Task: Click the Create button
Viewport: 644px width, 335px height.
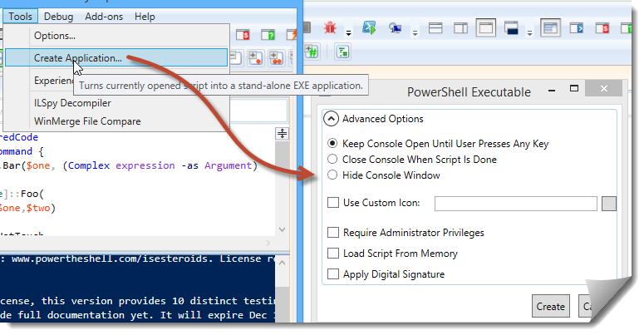Action: [550, 306]
